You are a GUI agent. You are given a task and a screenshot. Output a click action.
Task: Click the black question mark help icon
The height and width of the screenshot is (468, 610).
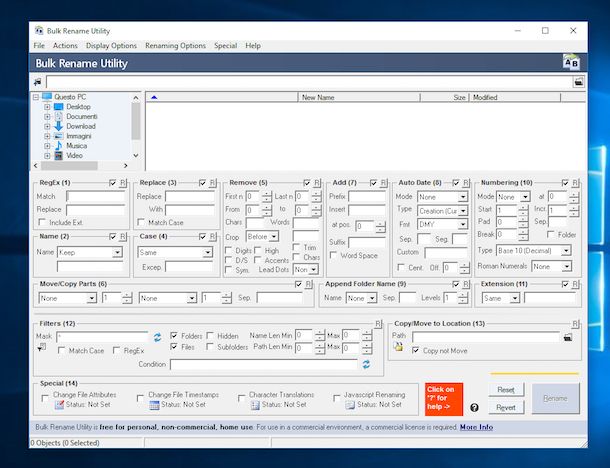[474, 407]
